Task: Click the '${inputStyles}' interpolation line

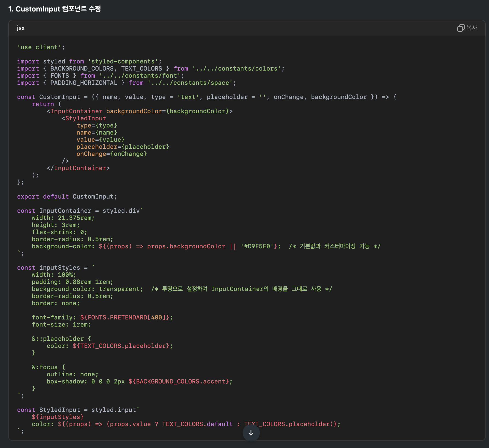Action: [58, 417]
